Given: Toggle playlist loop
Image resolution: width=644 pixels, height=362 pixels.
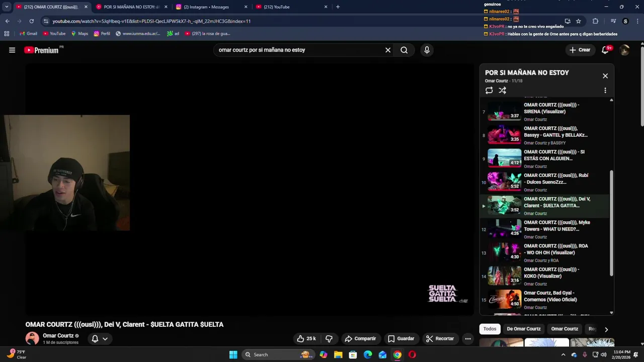Looking at the screenshot, I should point(489,90).
